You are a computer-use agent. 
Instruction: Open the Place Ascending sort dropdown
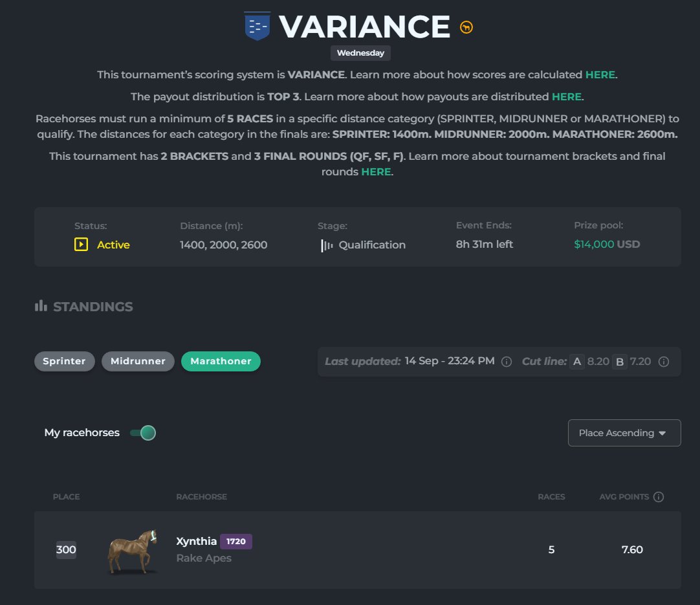point(624,432)
